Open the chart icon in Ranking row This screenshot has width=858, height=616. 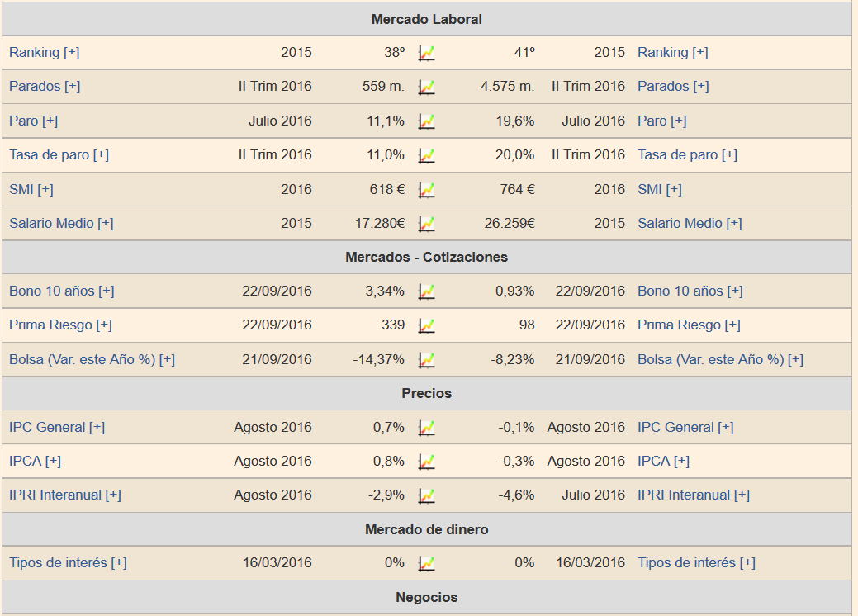tap(426, 53)
